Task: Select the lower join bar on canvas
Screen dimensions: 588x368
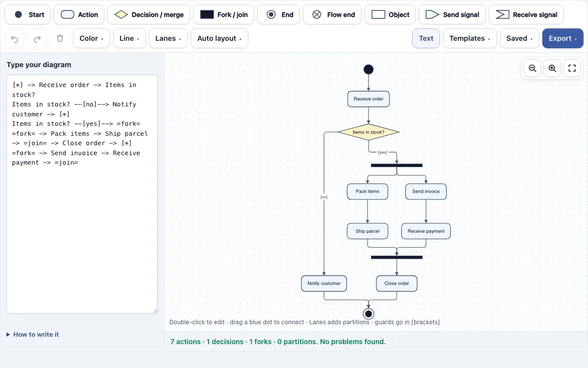Action: click(x=397, y=257)
